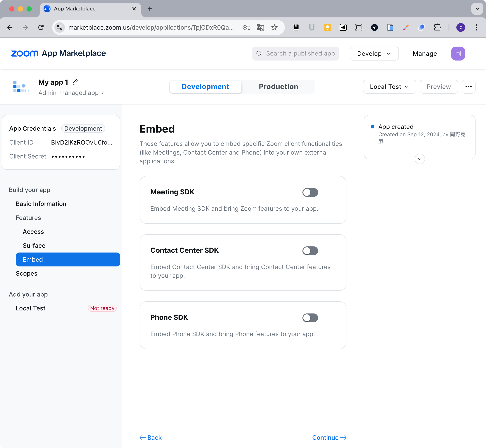
Task: Open the Develop dropdown menu
Action: pos(374,54)
